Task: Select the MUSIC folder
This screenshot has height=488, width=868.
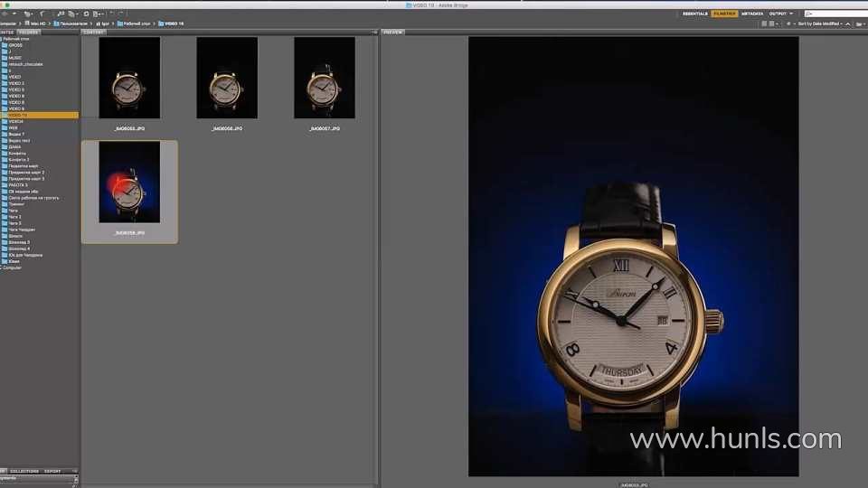Action: click(x=15, y=58)
